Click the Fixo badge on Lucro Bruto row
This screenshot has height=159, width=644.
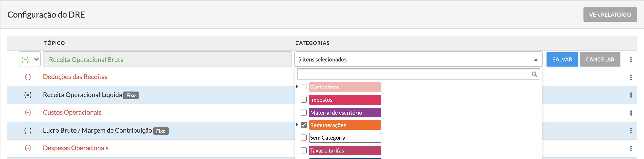pyautogui.click(x=161, y=131)
